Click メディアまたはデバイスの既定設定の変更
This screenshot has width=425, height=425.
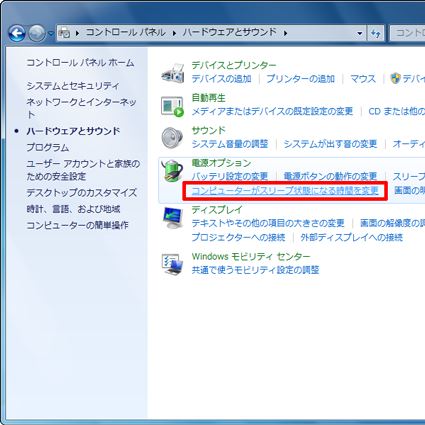coord(272,111)
